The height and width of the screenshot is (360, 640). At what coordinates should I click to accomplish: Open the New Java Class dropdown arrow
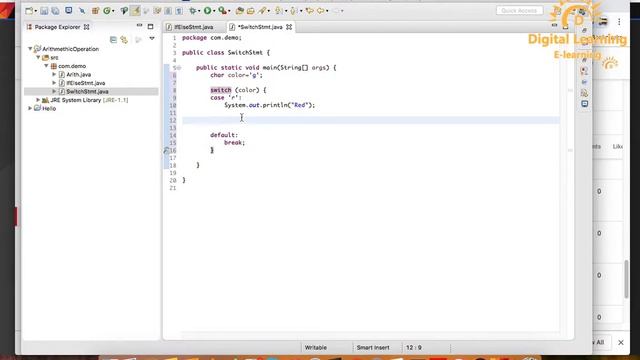(x=113, y=11)
